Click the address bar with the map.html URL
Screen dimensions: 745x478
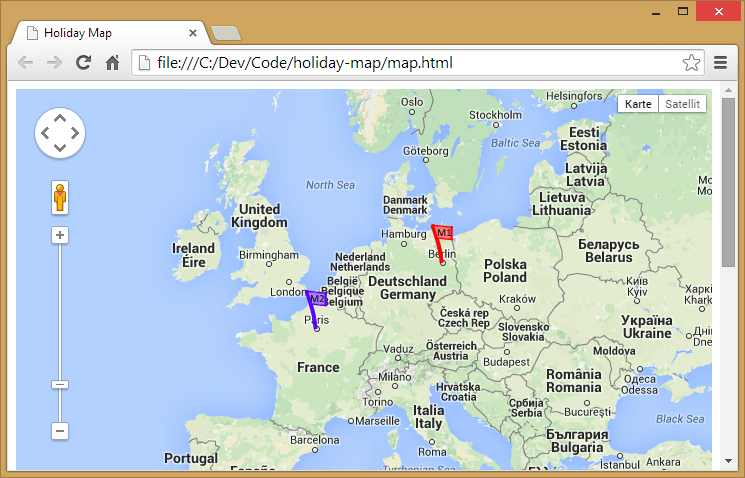[400, 63]
